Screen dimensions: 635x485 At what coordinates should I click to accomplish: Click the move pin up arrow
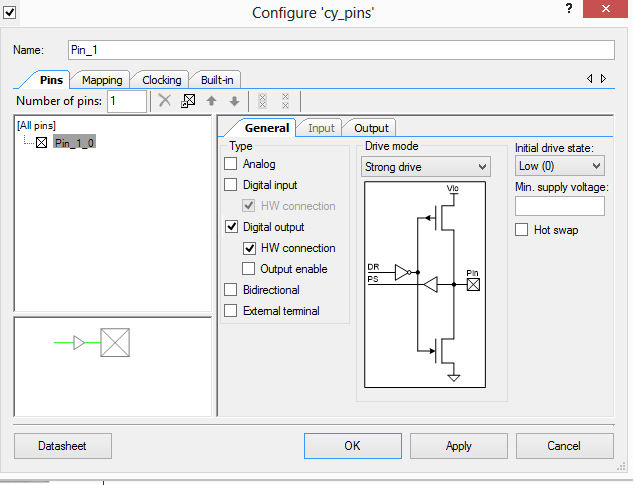211,101
